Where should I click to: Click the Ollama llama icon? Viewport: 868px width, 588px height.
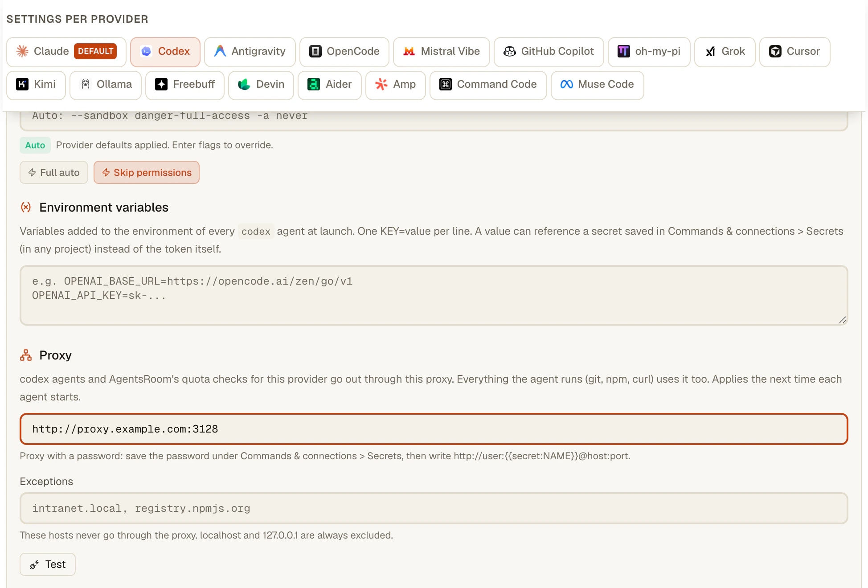(x=86, y=84)
